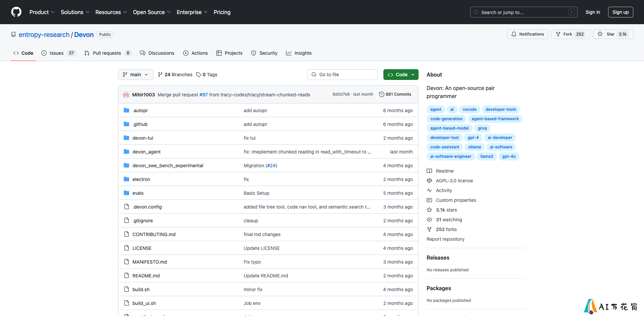Image resolution: width=644 pixels, height=316 pixels.
Task: Click the build.sh file icon
Action: [126, 289]
